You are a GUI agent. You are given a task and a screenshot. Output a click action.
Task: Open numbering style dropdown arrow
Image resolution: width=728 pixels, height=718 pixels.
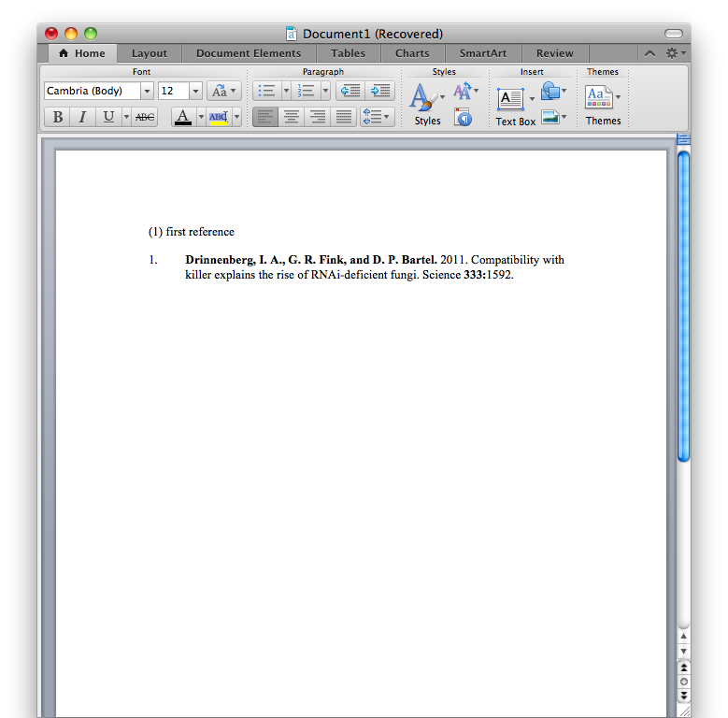tap(325, 91)
